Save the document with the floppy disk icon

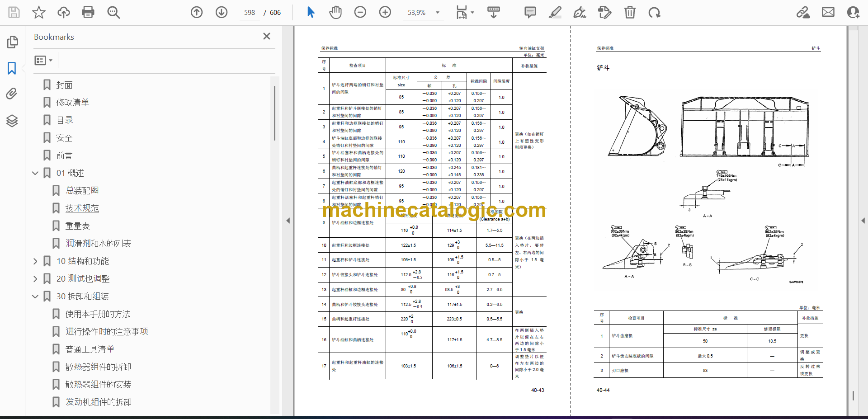point(14,12)
